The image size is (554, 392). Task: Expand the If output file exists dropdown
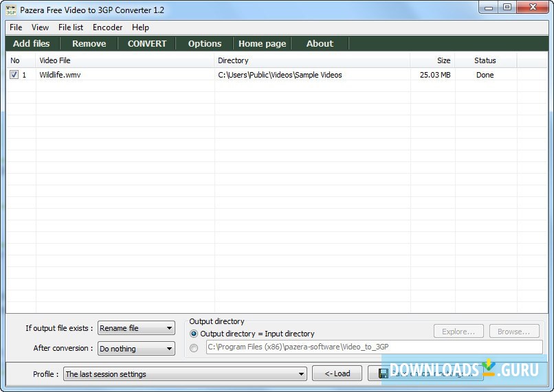(136, 328)
